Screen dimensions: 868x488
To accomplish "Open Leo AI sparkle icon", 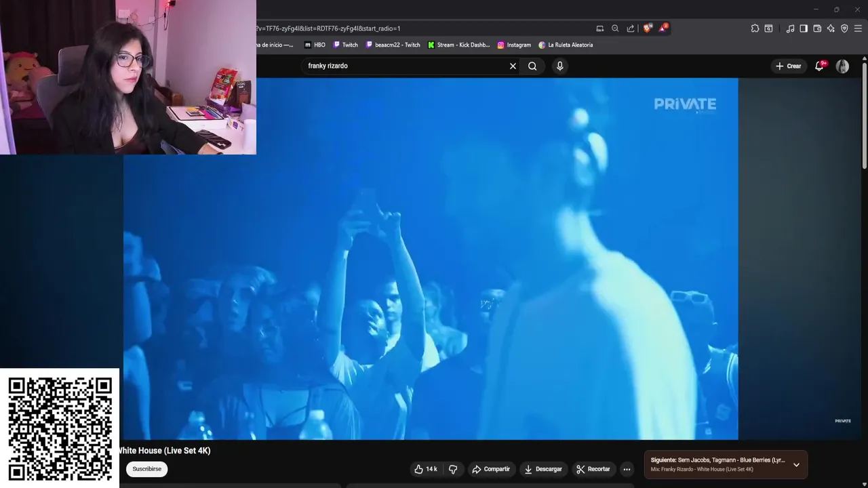I will click(831, 28).
